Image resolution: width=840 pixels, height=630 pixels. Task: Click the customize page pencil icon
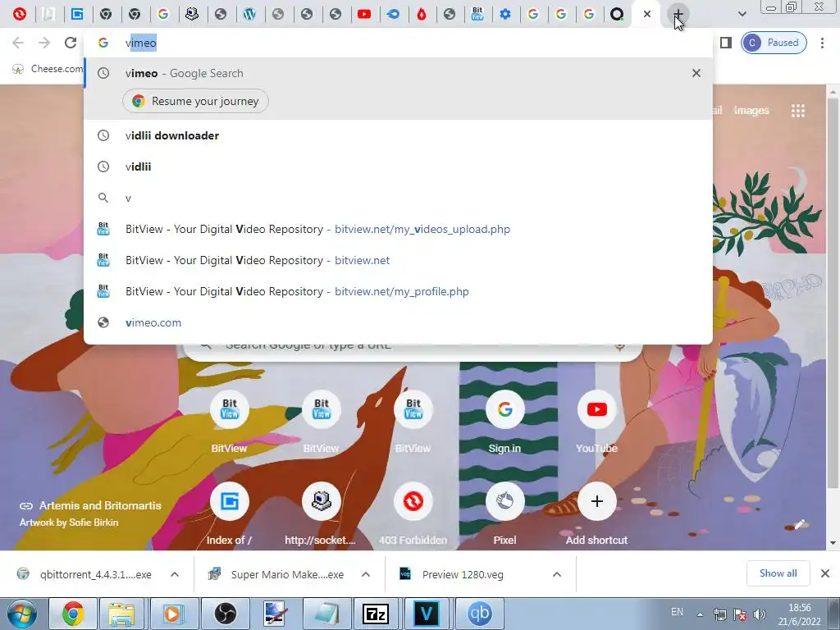click(800, 524)
